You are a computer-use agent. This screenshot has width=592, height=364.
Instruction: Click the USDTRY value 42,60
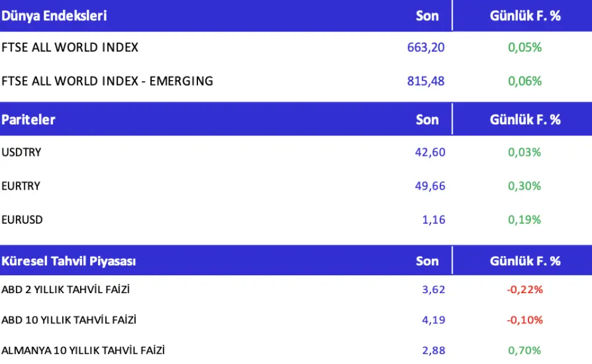(x=430, y=152)
